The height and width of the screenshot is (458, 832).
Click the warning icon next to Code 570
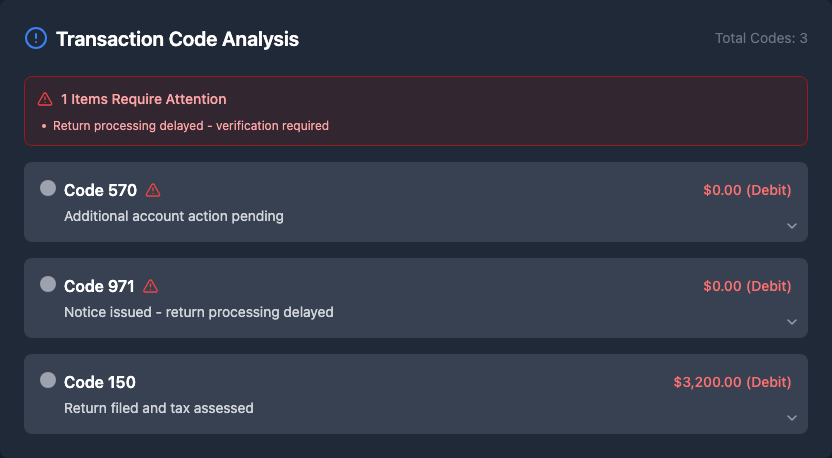(153, 190)
